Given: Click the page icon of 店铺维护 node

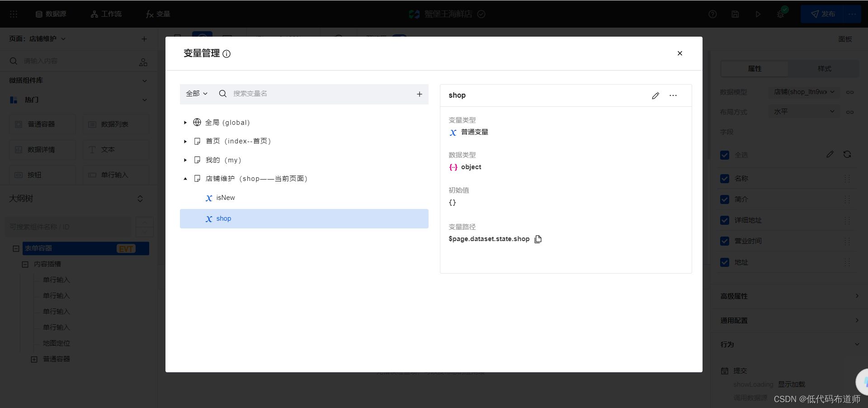Looking at the screenshot, I should 197,179.
